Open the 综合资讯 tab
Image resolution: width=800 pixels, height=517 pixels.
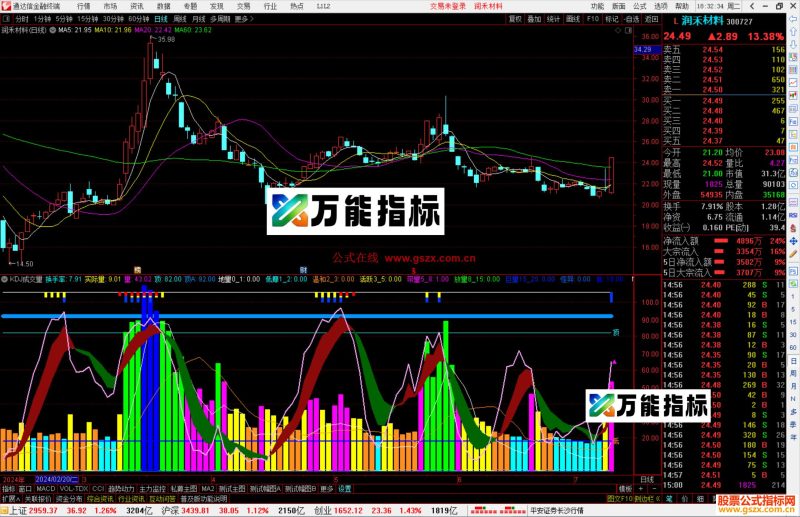(100, 499)
